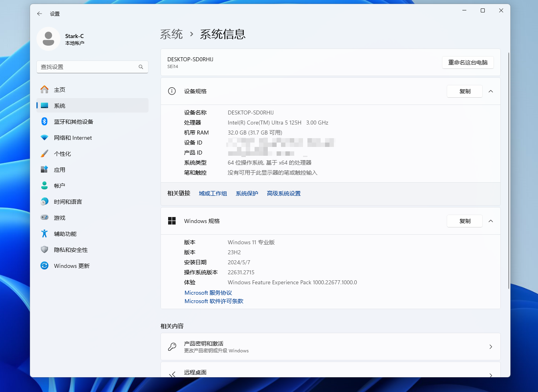This screenshot has width=538, height=392.
Task: Click Windows Feature Experience Pack text
Action: click(x=292, y=282)
